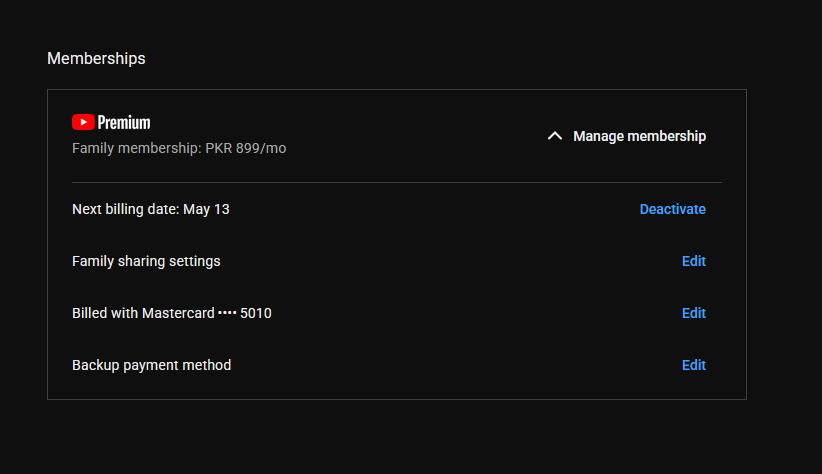Image resolution: width=822 pixels, height=474 pixels.
Task: Edit the Family sharing settings
Action: pos(693,261)
